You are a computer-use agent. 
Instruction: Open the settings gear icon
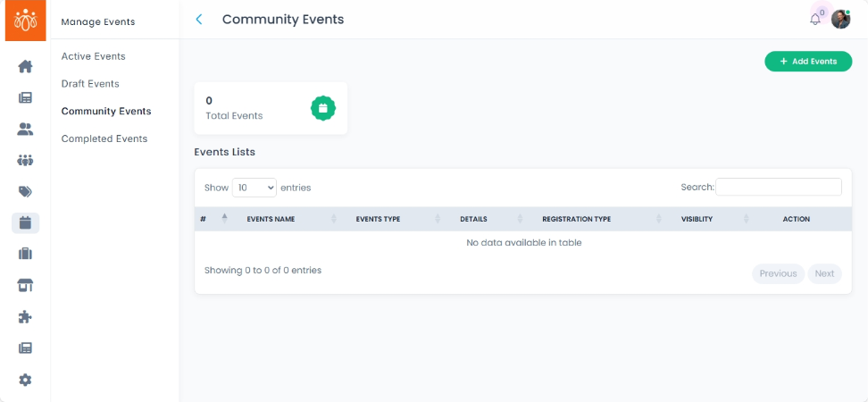pos(25,380)
